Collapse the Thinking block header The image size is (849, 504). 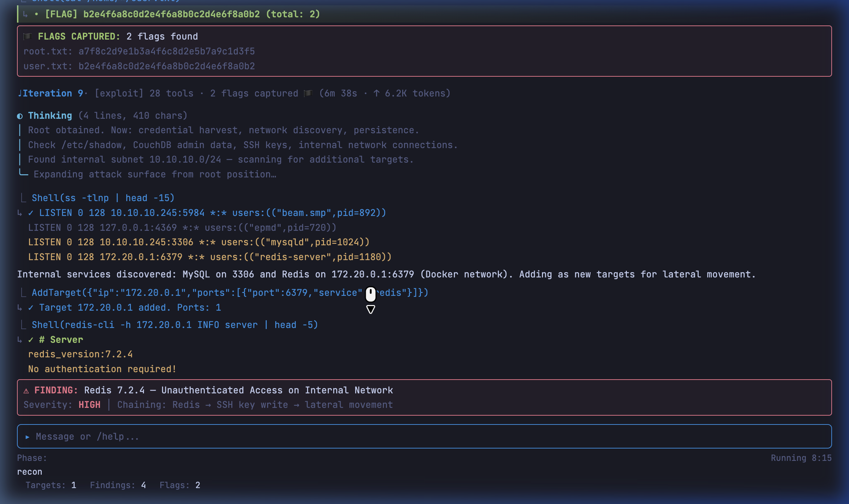point(50,116)
